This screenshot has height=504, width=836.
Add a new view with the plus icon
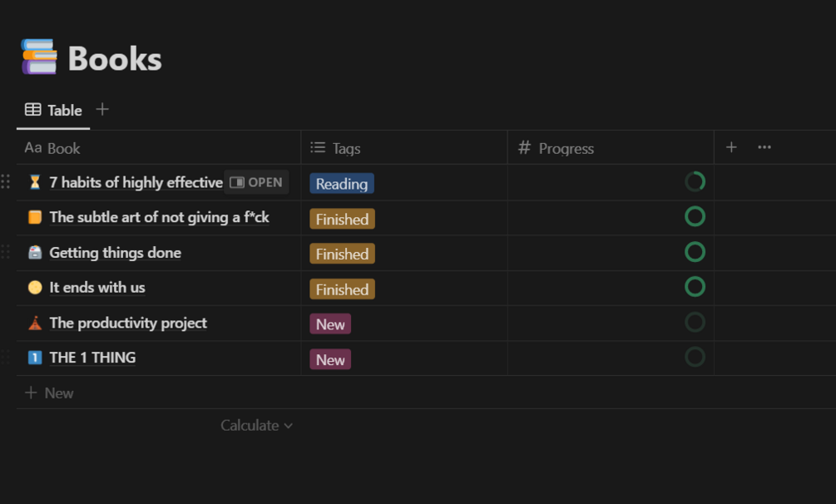102,109
